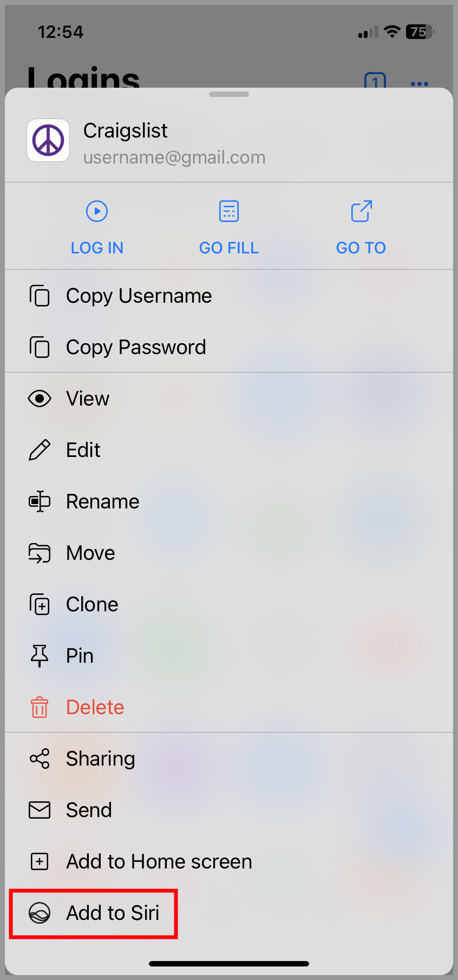458x980 pixels.
Task: Select the Rename menu entry
Action: (102, 501)
